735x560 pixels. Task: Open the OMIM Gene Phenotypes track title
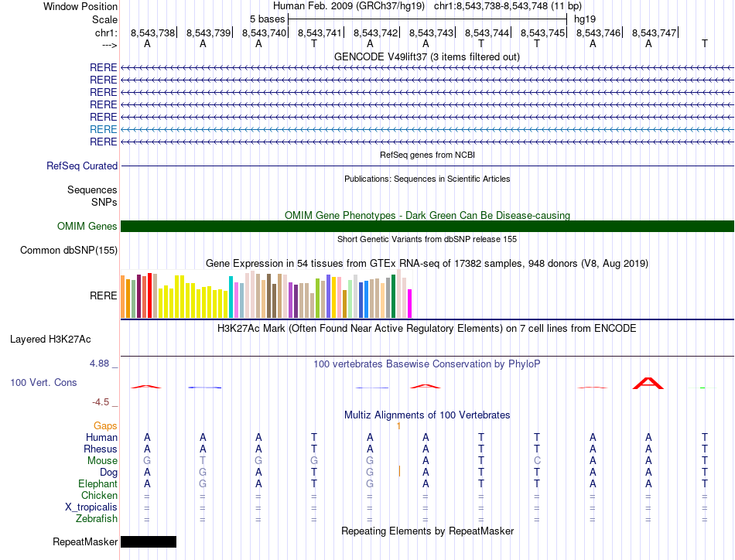tap(427, 215)
